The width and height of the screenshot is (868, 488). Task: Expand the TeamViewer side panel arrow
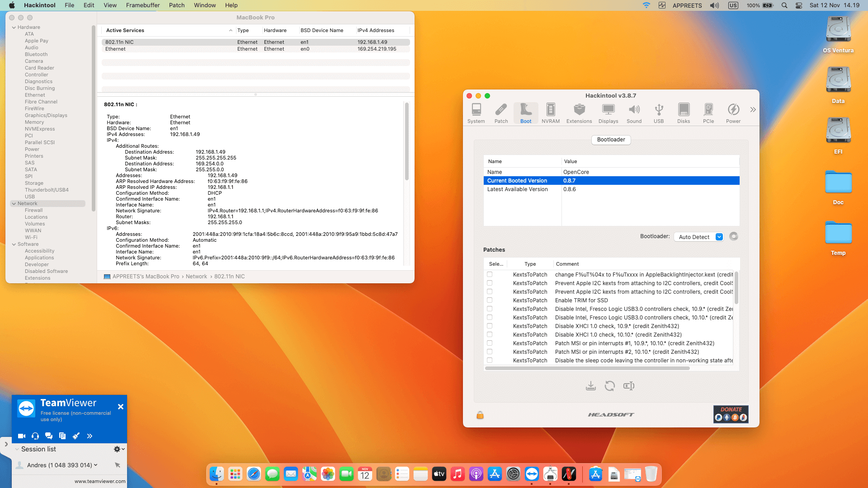6,444
